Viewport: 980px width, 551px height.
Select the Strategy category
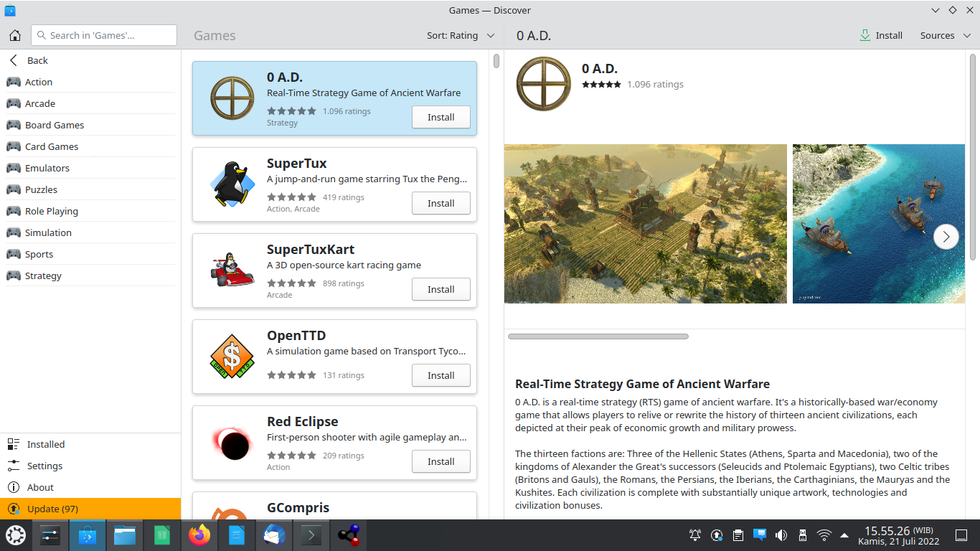pos(90,275)
